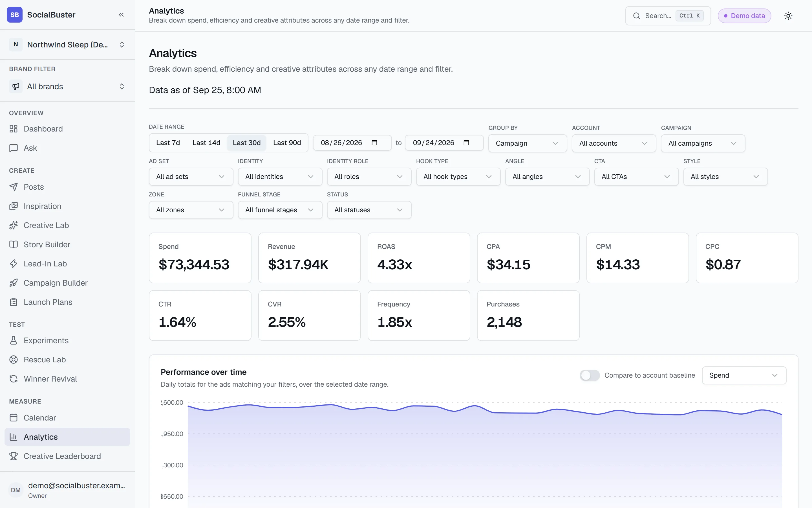Open the All hook types dropdown
The width and height of the screenshot is (812, 508).
pos(458,176)
